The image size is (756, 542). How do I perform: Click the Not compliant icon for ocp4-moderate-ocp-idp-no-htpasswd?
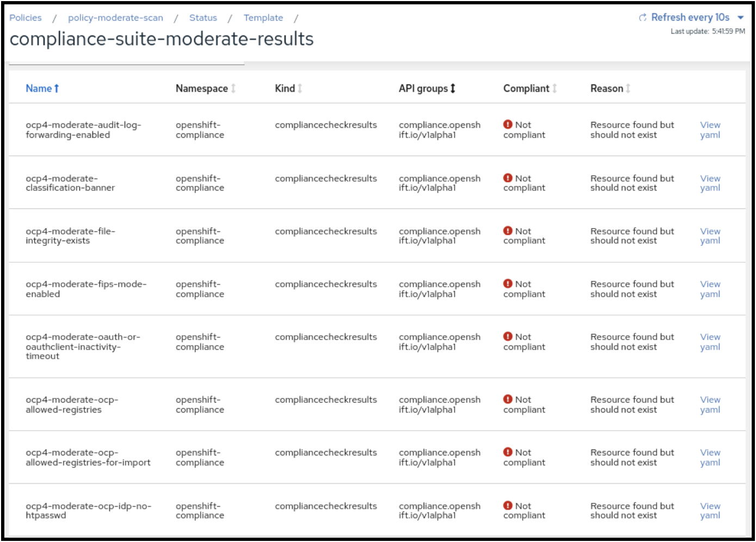507,506
